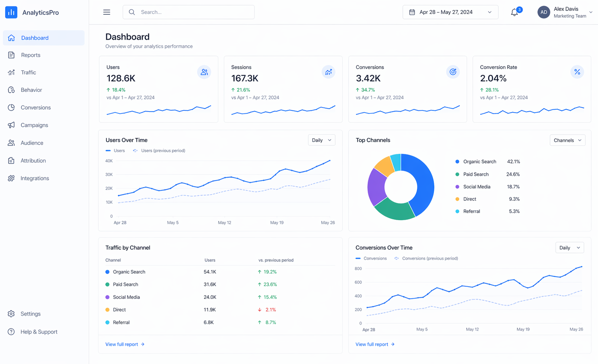Click the Conversion Rate percent icon
Screen dimensions: 598x364
click(x=577, y=72)
